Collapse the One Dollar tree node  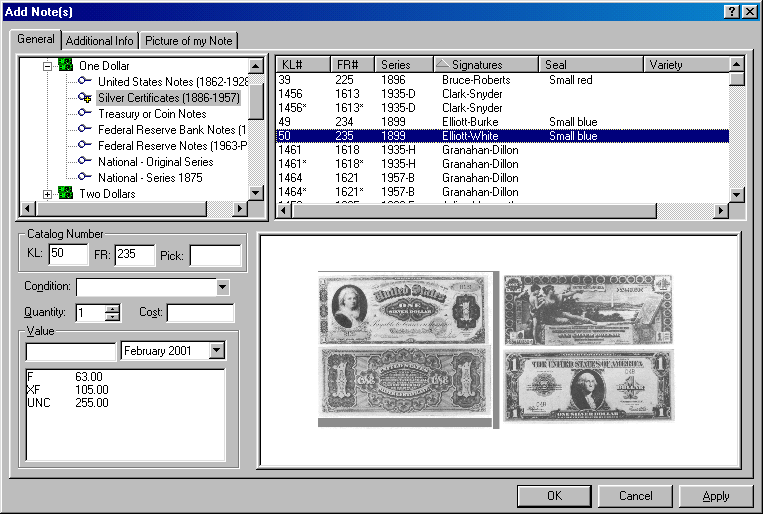pyautogui.click(x=47, y=66)
